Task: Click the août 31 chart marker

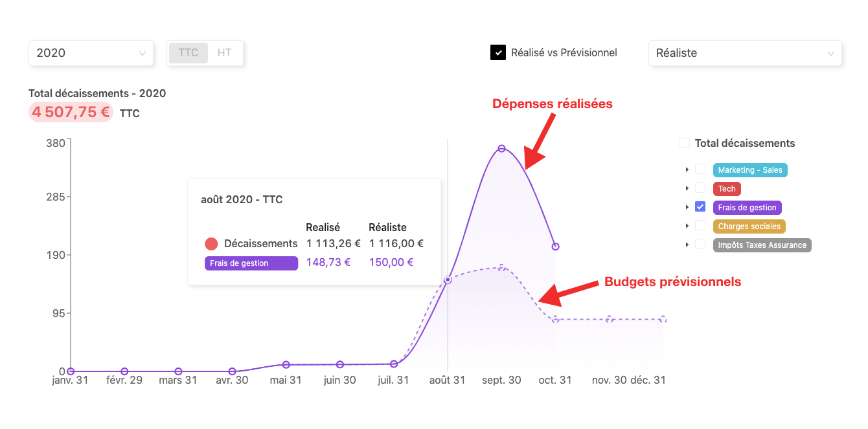Action: click(x=447, y=280)
